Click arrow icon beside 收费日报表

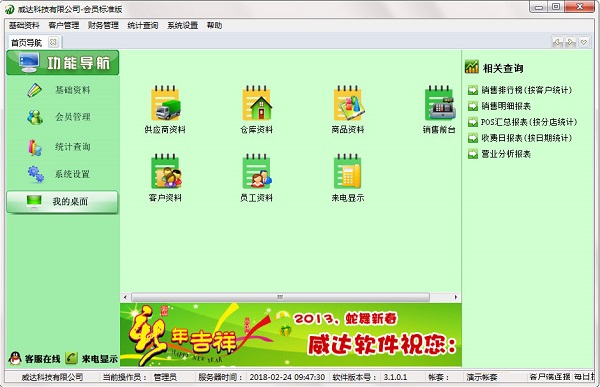[x=473, y=138]
